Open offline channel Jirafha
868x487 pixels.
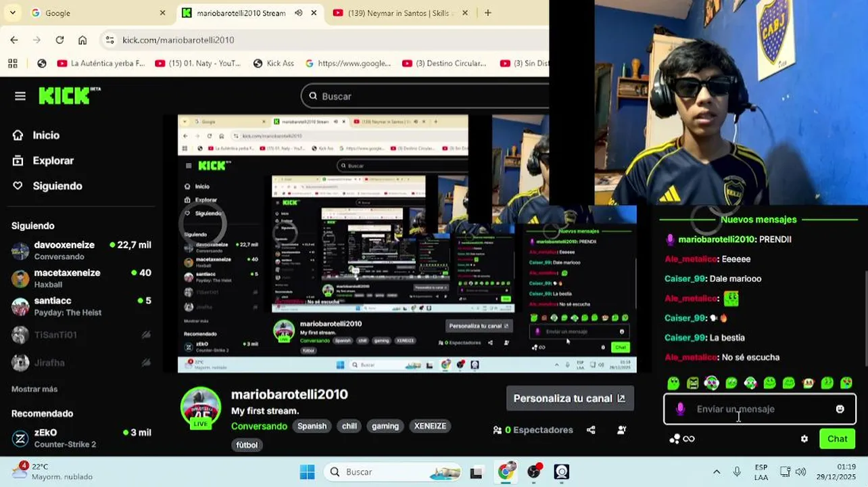(x=81, y=363)
